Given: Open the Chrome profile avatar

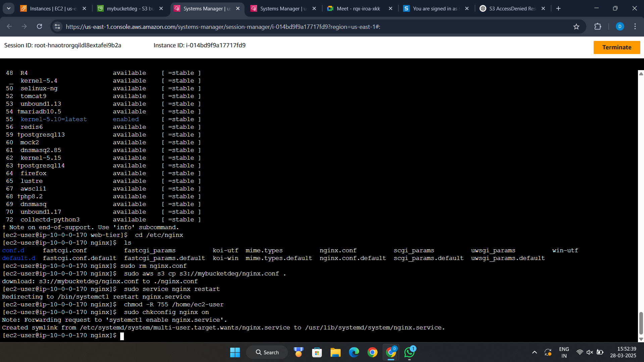Looking at the screenshot, I should tap(620, 27).
